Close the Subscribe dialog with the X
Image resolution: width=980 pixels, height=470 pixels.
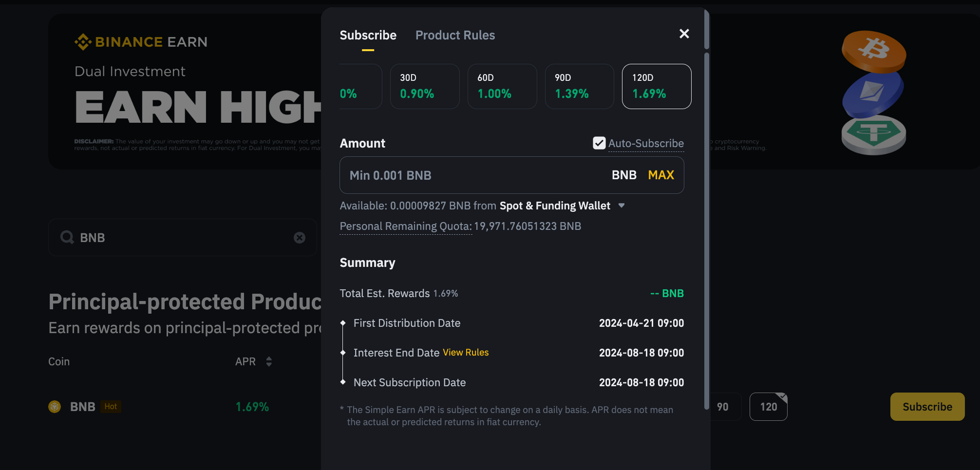click(x=684, y=34)
